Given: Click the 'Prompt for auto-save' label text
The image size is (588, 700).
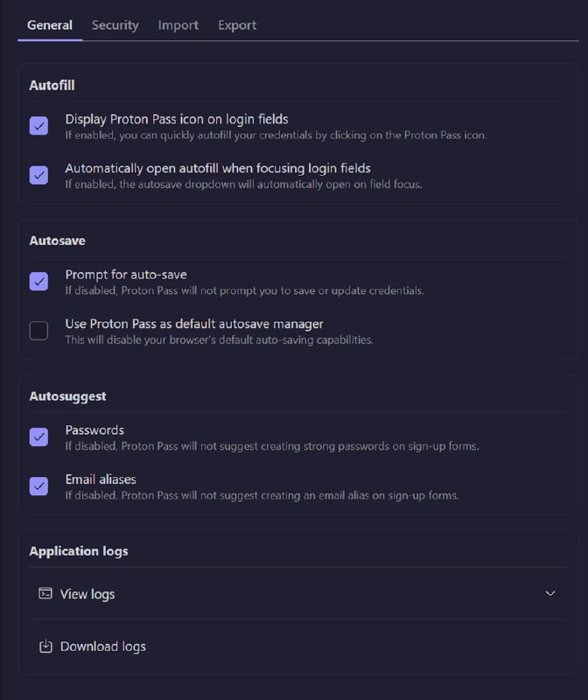Looking at the screenshot, I should point(126,275).
